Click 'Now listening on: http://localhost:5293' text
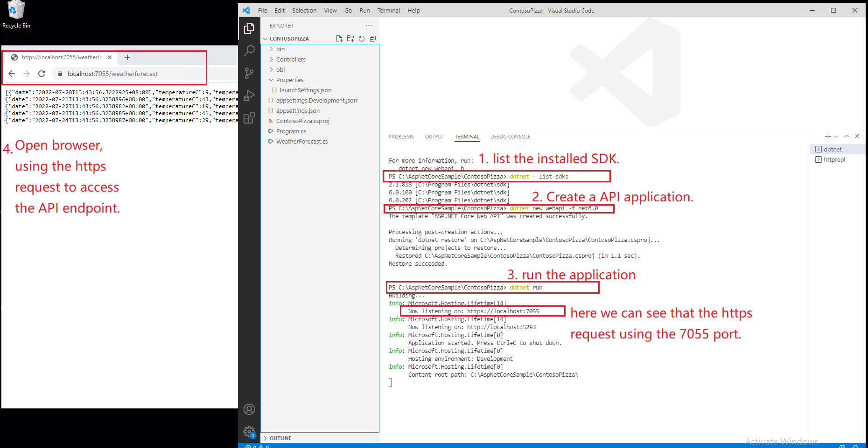This screenshot has height=448, width=868. click(472, 327)
